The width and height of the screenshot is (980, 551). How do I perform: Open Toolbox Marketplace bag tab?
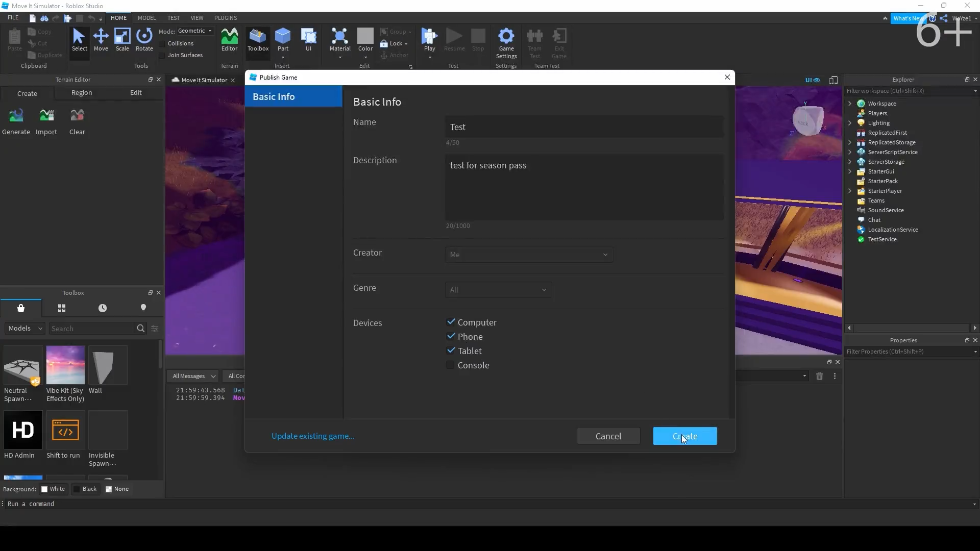21,308
